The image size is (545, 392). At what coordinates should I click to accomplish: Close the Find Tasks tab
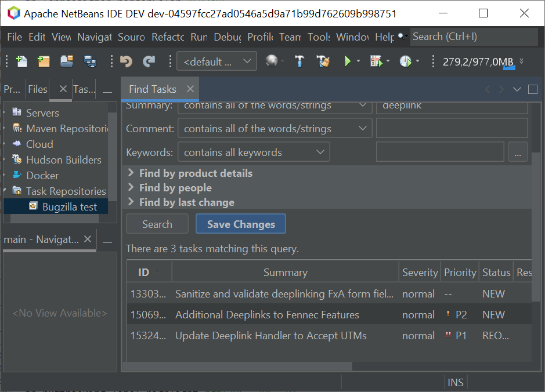[x=190, y=89]
